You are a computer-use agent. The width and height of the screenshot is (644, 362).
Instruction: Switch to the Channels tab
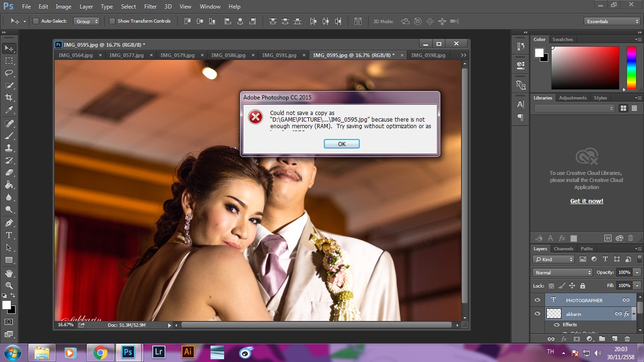tap(563, 249)
